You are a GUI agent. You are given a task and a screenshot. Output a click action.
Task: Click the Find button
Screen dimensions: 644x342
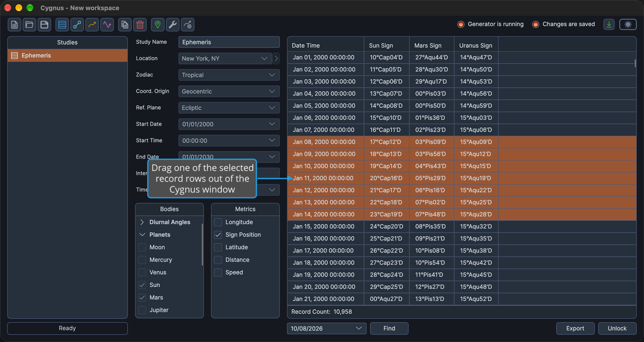point(389,328)
